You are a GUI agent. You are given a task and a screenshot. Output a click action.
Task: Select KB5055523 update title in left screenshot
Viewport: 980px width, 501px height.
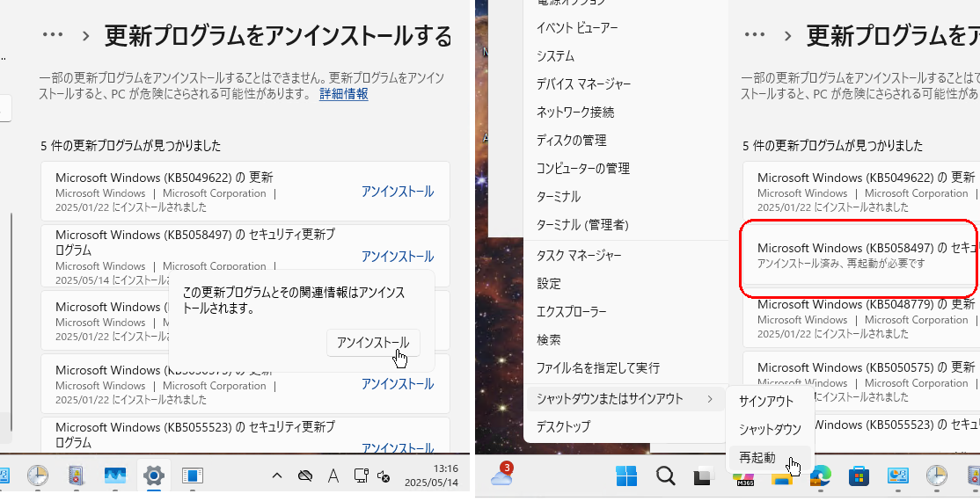pyautogui.click(x=195, y=435)
